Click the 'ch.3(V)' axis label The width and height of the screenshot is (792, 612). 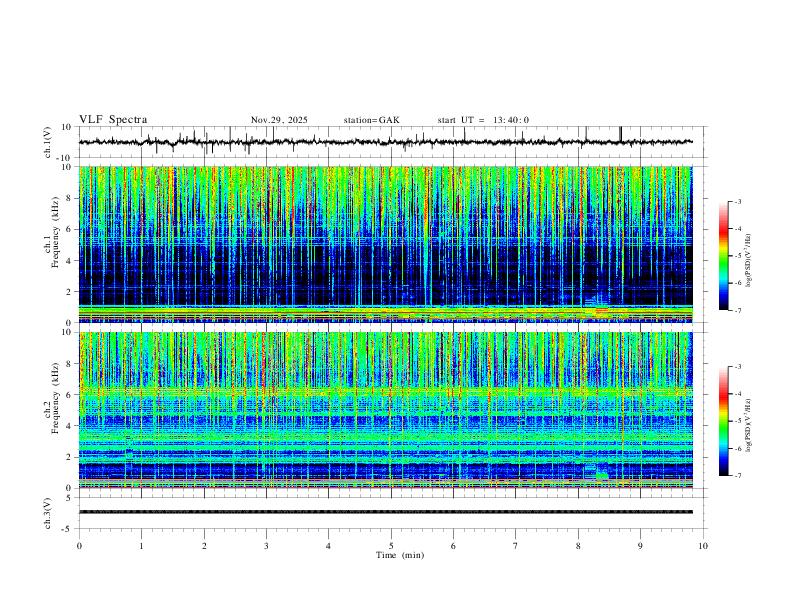pos(48,513)
